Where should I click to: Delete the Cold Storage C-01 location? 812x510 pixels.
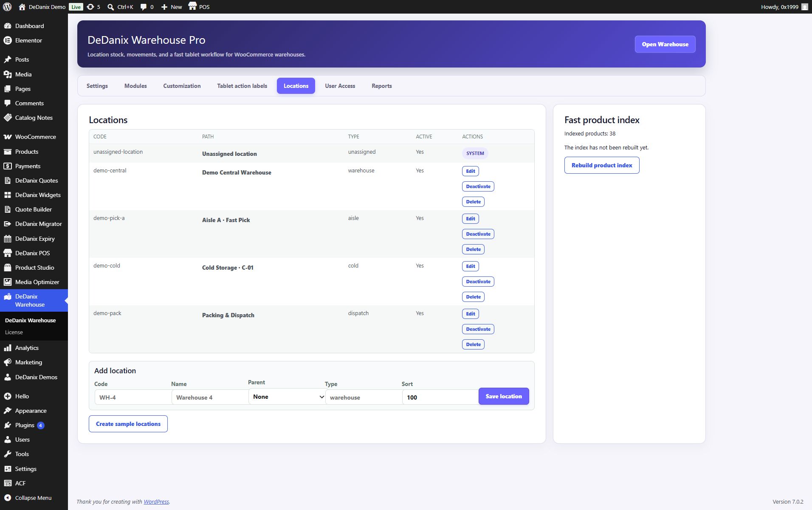[x=473, y=297]
